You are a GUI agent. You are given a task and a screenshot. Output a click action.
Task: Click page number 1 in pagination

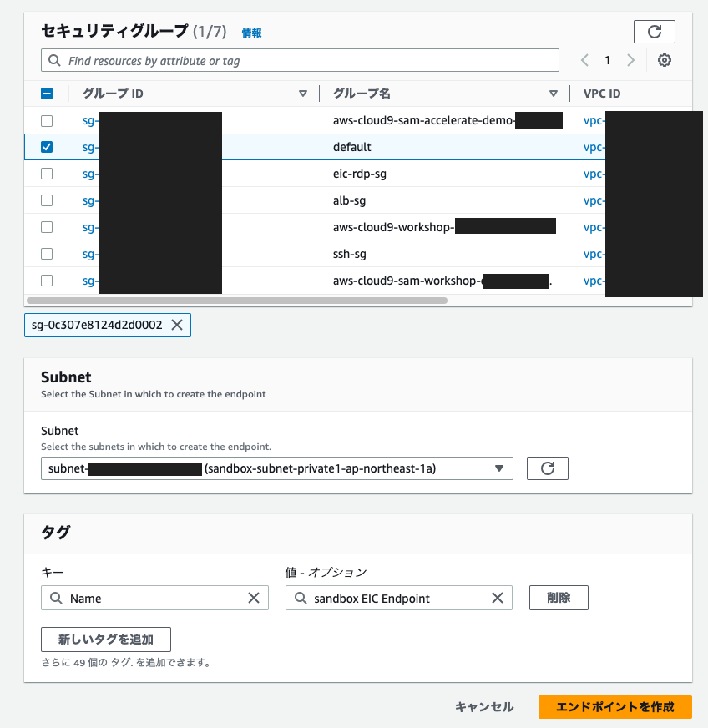coord(607,60)
